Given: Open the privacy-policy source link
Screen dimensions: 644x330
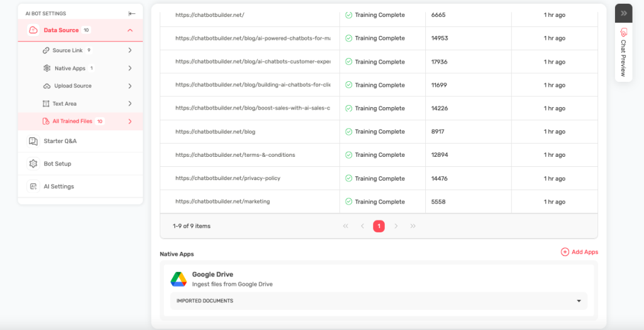Looking at the screenshot, I should pos(228,179).
